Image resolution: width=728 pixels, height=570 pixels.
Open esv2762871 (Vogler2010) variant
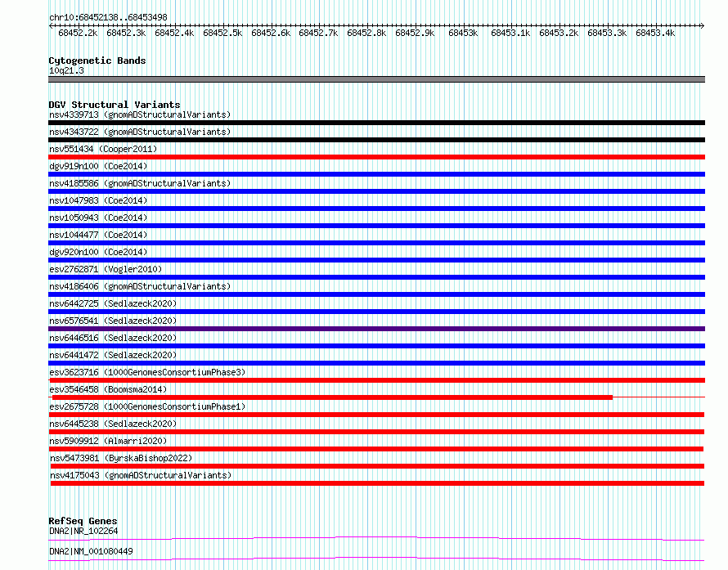[x=106, y=269]
